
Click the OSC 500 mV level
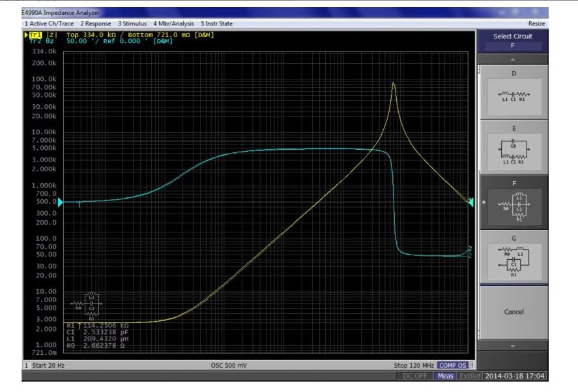tap(229, 365)
